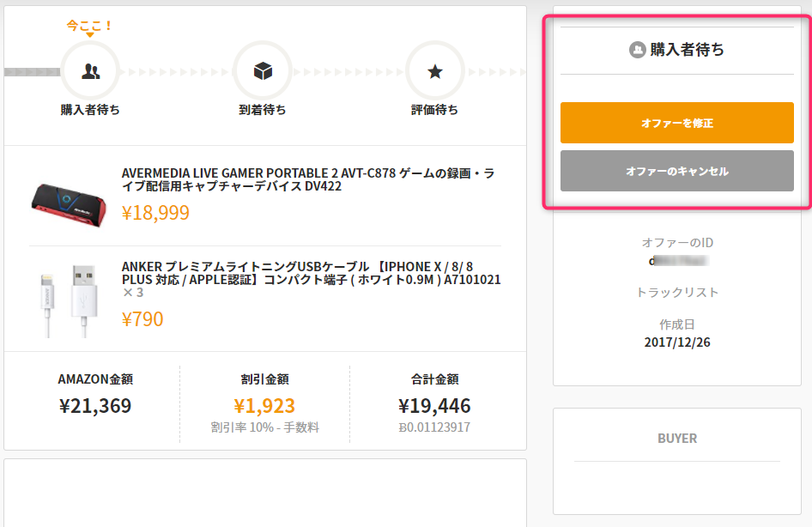Click the ¥790 cable price
Screen dimensions: 812x527
142,319
